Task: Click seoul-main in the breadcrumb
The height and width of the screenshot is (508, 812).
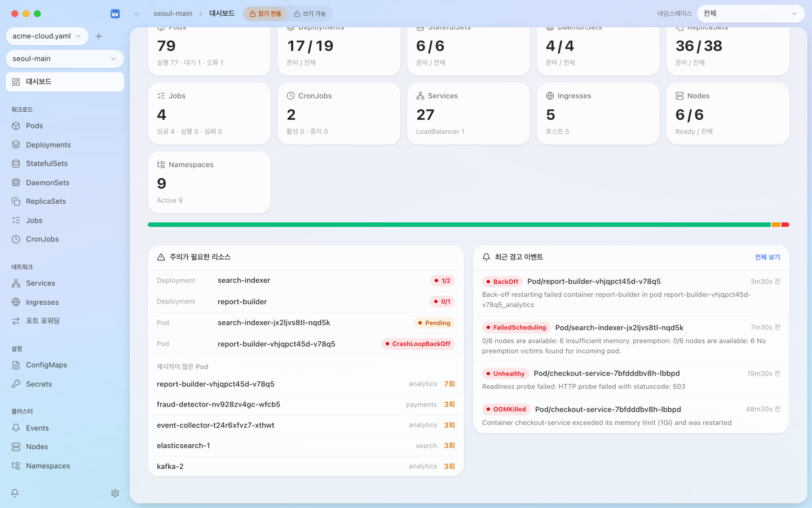Action: click(x=173, y=14)
